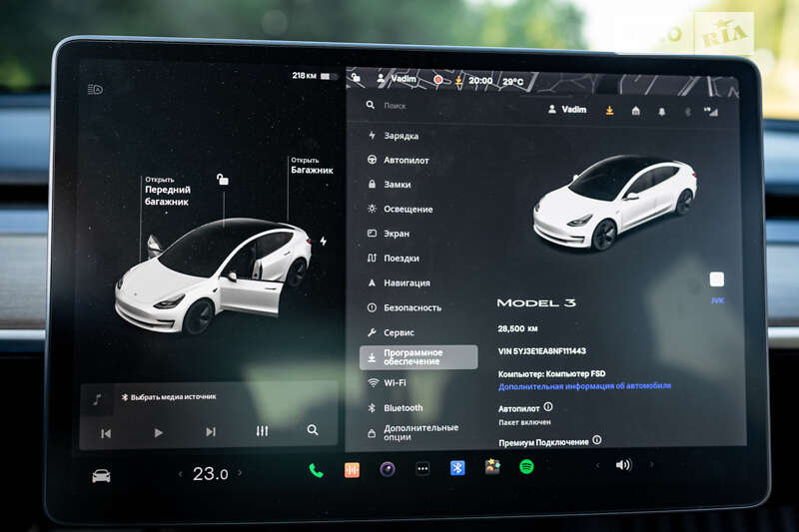Open Освещение (Lights) settings
The width and height of the screenshot is (799, 532).
click(x=400, y=209)
